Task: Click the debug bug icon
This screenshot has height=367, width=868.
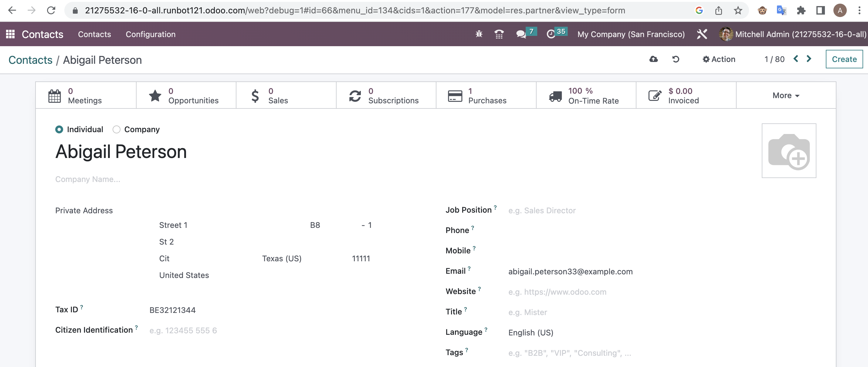Action: (x=479, y=34)
